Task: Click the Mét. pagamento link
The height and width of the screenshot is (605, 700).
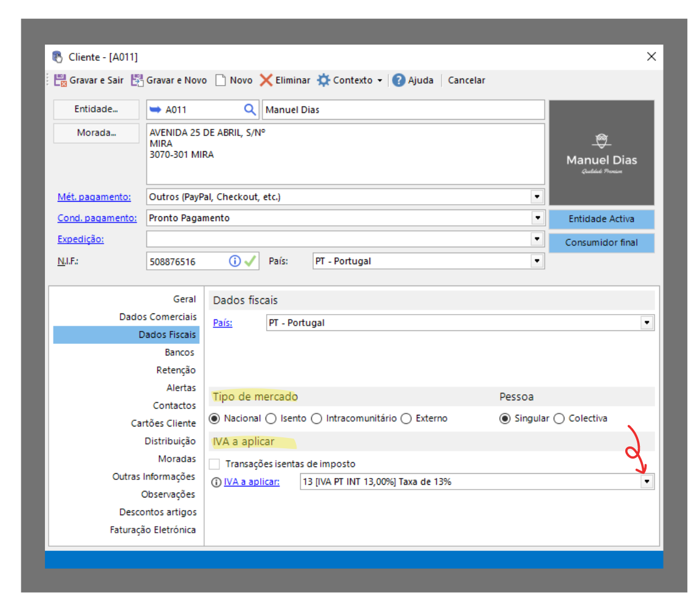Action: [94, 197]
